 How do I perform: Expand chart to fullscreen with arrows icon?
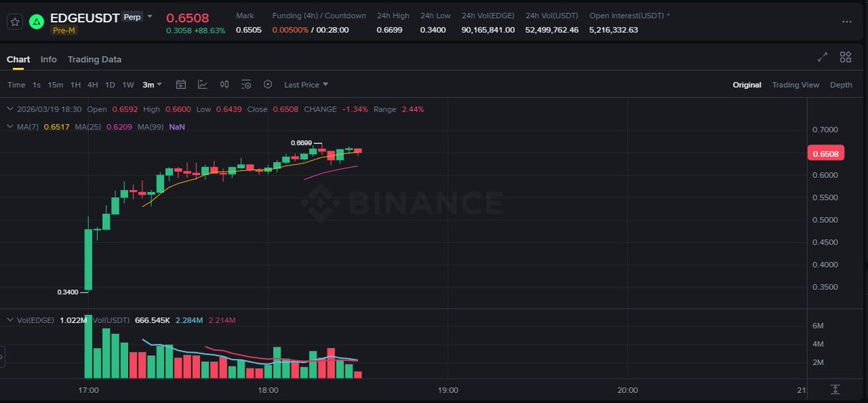tap(822, 57)
